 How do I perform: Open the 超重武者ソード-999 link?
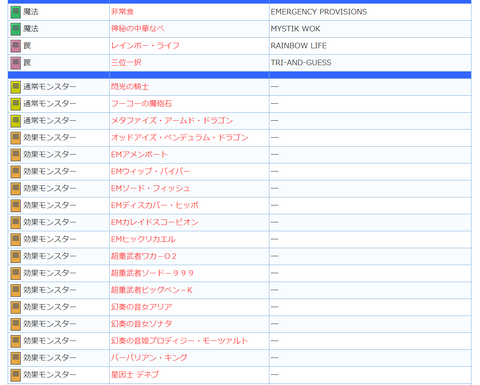tap(152, 274)
